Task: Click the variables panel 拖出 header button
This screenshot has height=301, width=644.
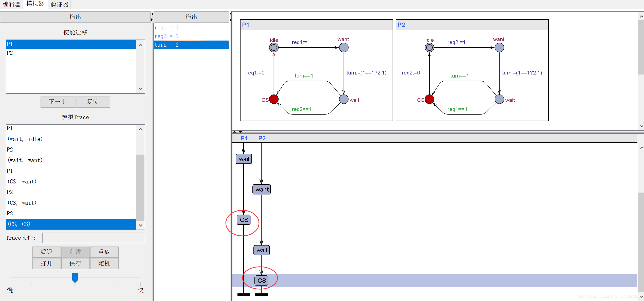Action: pyautogui.click(x=191, y=17)
